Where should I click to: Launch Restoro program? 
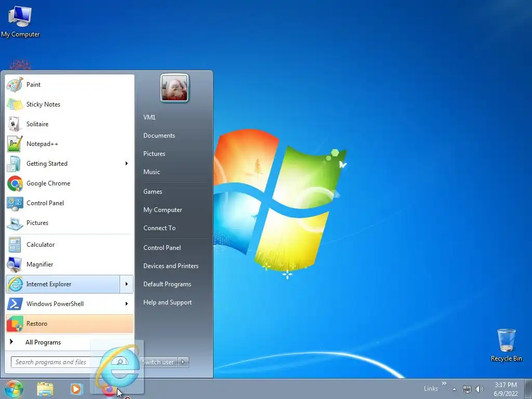click(70, 323)
